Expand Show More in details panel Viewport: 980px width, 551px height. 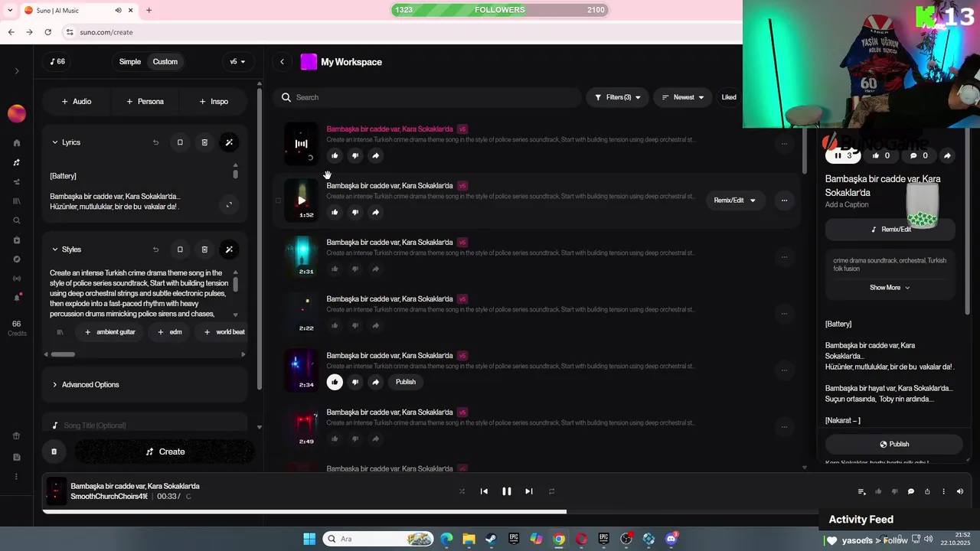pyautogui.click(x=890, y=288)
